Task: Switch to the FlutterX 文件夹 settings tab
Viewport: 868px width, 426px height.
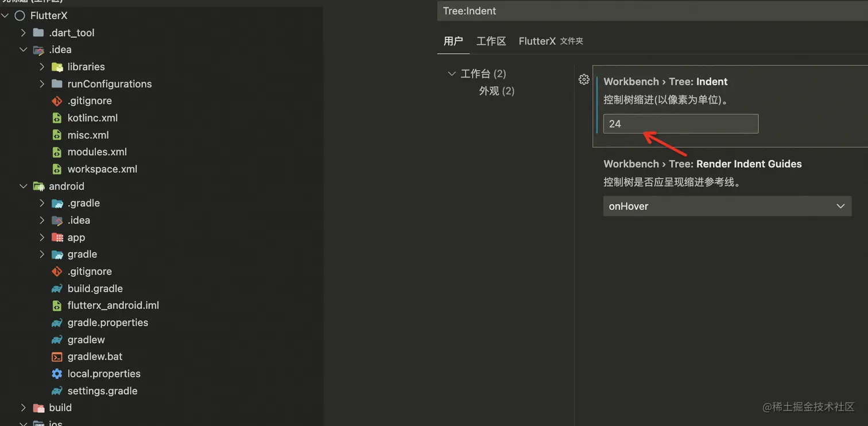Action: coord(551,41)
